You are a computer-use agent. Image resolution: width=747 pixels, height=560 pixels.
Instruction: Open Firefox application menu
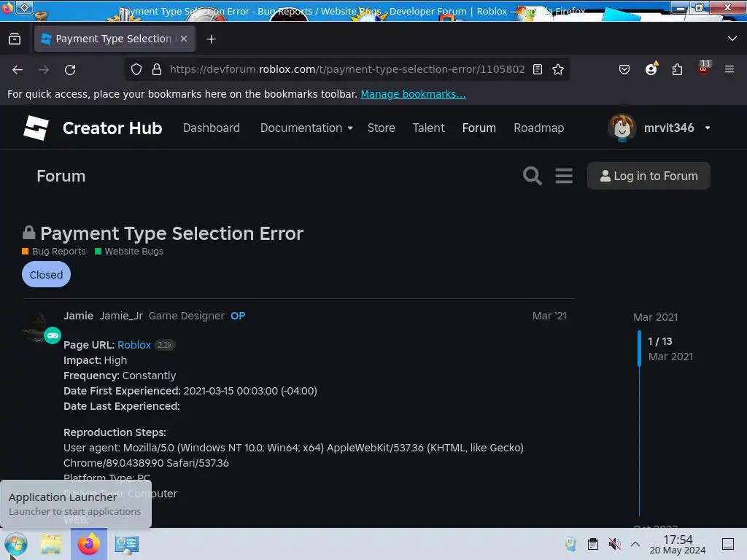coord(729,69)
